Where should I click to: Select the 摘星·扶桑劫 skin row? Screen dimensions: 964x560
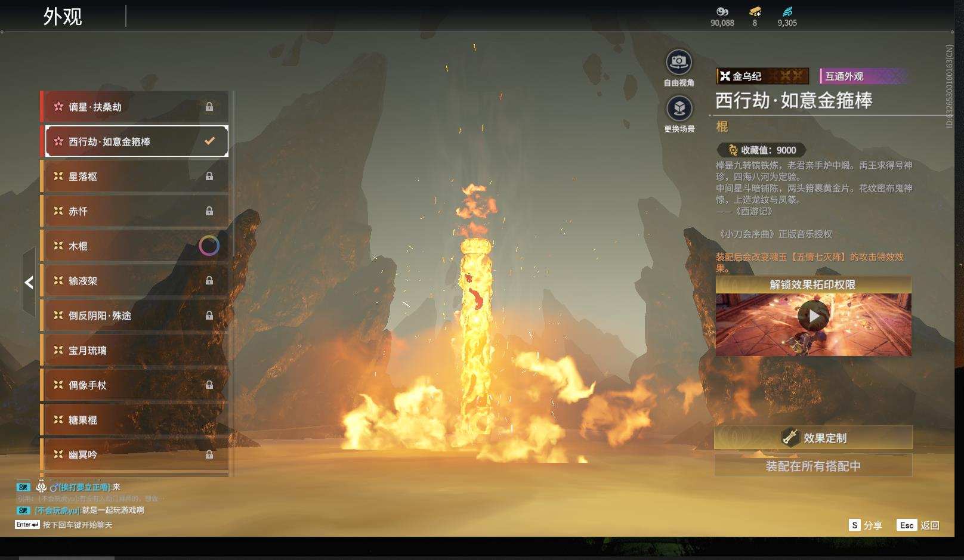point(135,107)
